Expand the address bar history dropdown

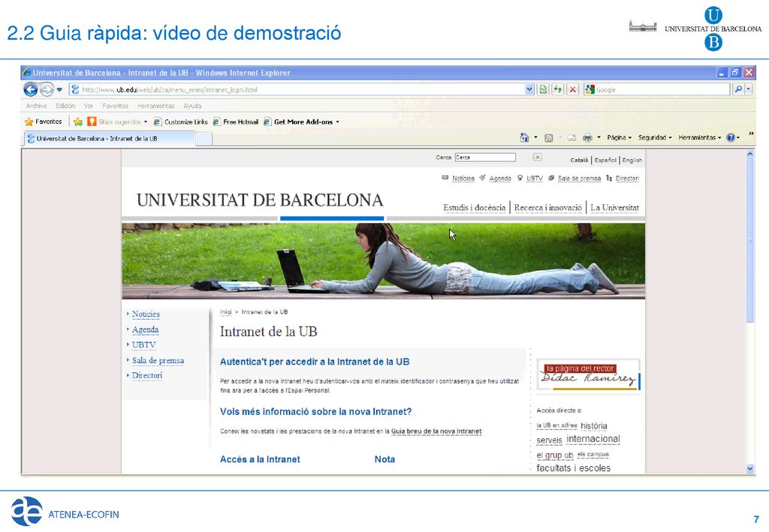point(529,89)
